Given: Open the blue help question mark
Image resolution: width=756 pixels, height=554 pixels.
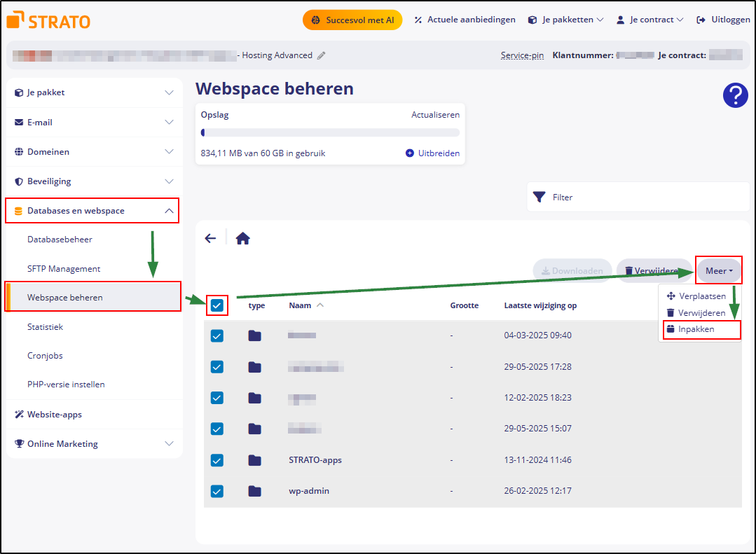Looking at the screenshot, I should click(735, 95).
